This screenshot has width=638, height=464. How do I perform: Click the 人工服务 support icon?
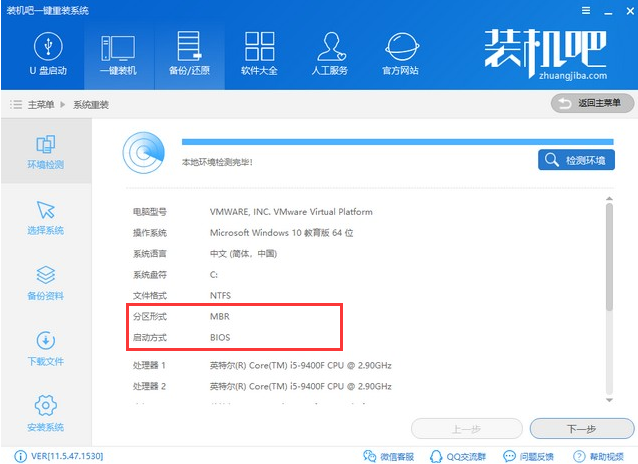(x=330, y=54)
